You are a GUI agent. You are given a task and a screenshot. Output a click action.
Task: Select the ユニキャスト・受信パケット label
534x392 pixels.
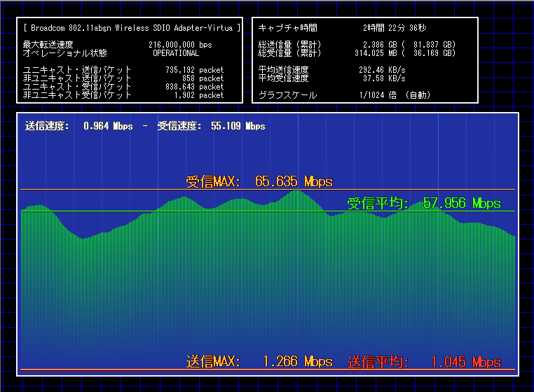[77, 87]
